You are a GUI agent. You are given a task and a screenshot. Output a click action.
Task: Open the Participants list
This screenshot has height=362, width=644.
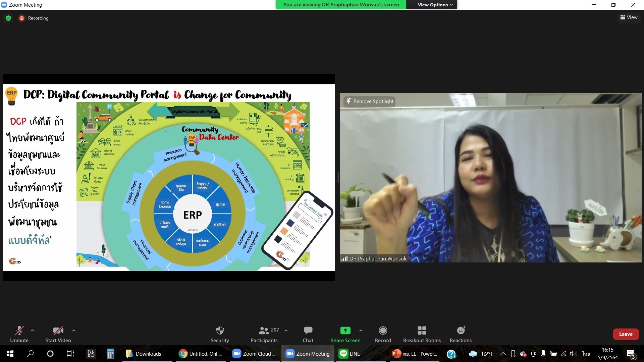coord(264,334)
